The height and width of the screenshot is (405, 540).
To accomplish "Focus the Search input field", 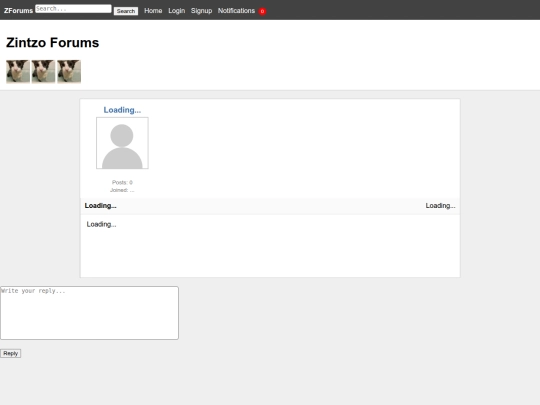I will point(73,9).
